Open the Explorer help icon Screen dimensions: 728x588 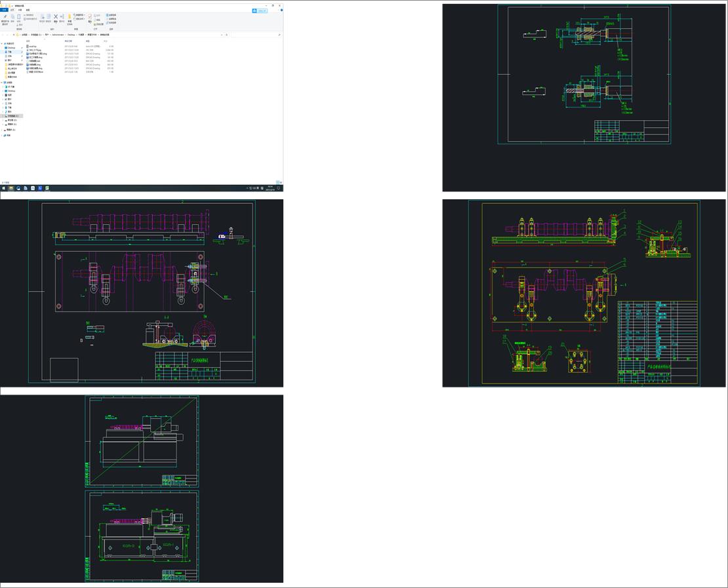coord(281,10)
